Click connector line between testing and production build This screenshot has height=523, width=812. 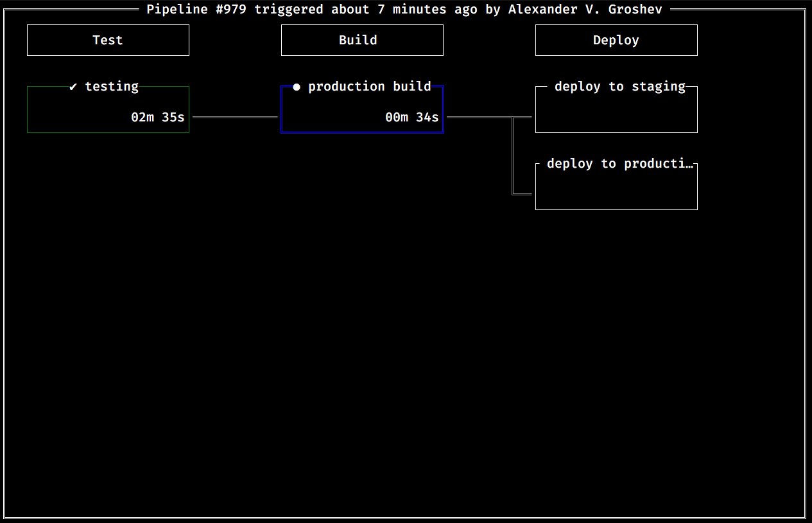pos(235,118)
